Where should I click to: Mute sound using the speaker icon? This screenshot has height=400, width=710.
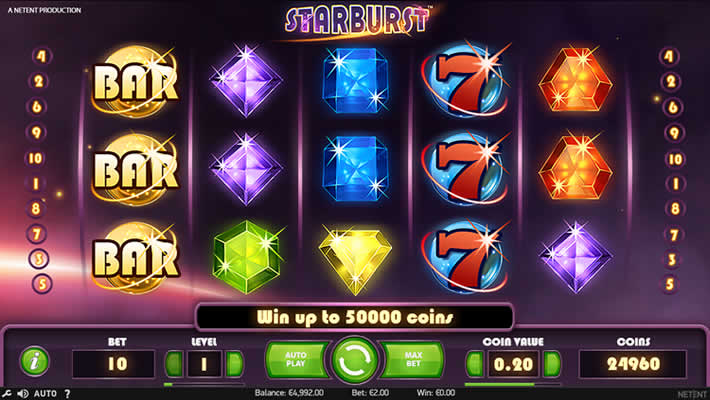(23, 393)
